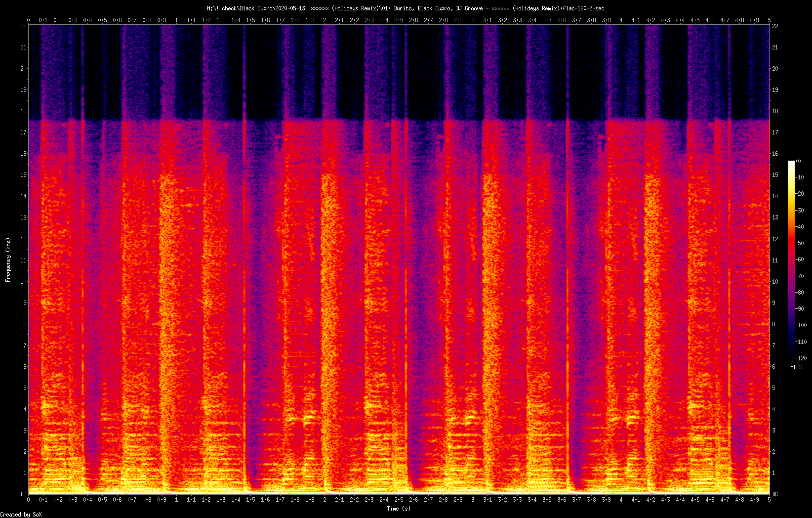Click "3" tick on the bottom time axis
This screenshot has width=812, height=518.
473,500
